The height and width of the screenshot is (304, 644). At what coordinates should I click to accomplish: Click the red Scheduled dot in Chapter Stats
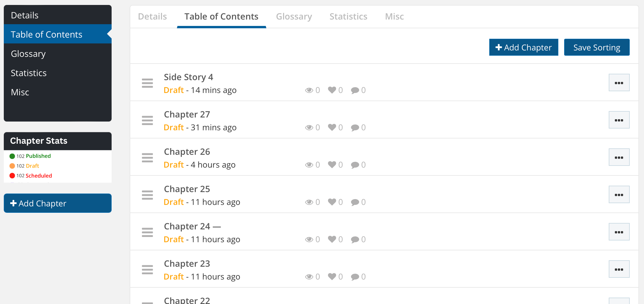(12, 175)
